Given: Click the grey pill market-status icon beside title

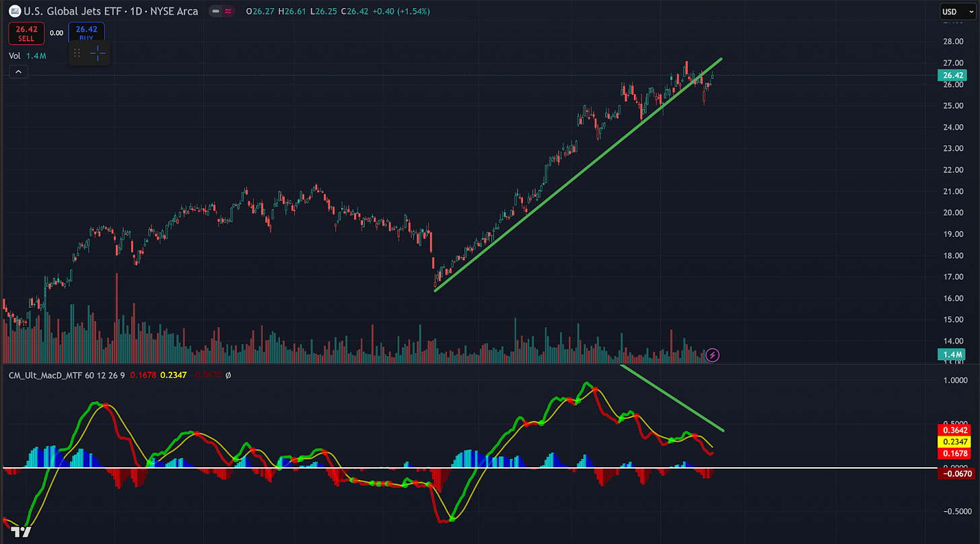Looking at the screenshot, I should point(215,11).
